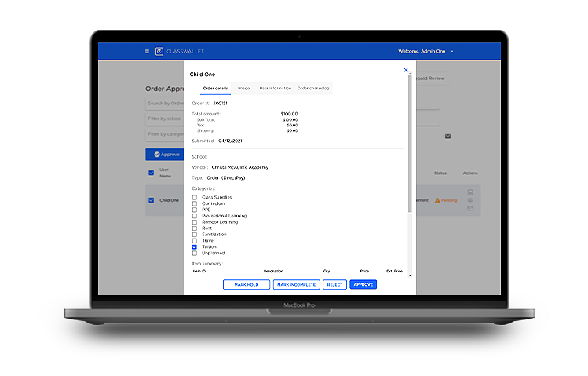Check the PPE category checkbox
Screen dimensions: 588x376
tap(195, 210)
